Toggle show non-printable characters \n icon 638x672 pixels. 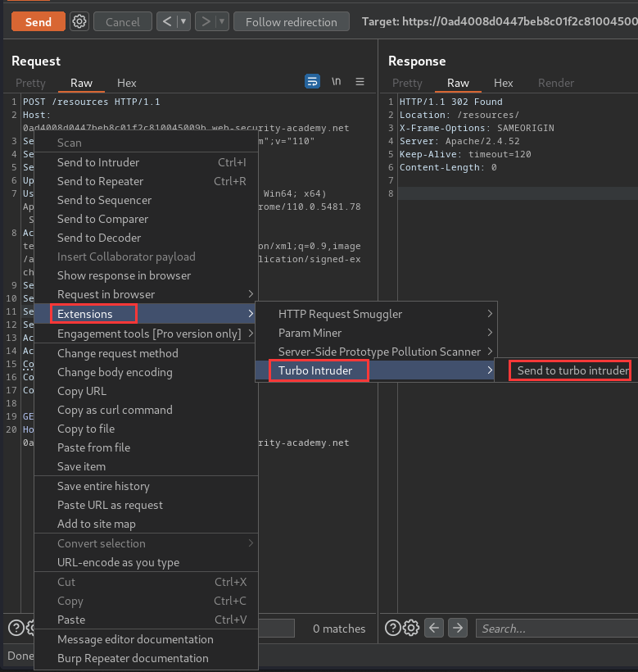tap(337, 81)
